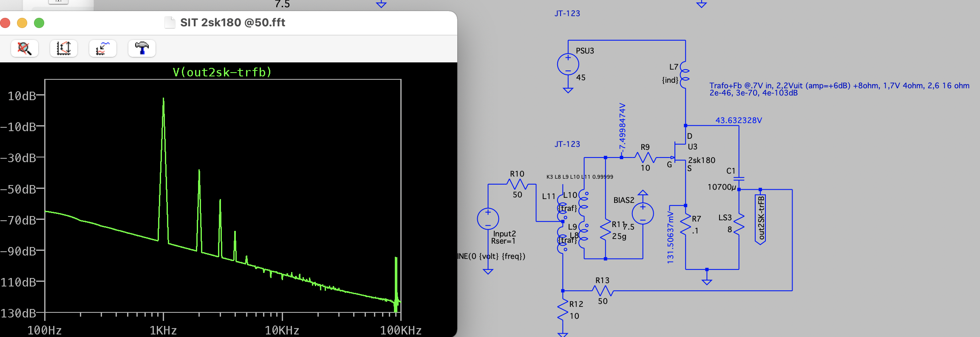Select capacitor C1 symbol
This screenshot has height=337, width=980.
click(x=739, y=179)
